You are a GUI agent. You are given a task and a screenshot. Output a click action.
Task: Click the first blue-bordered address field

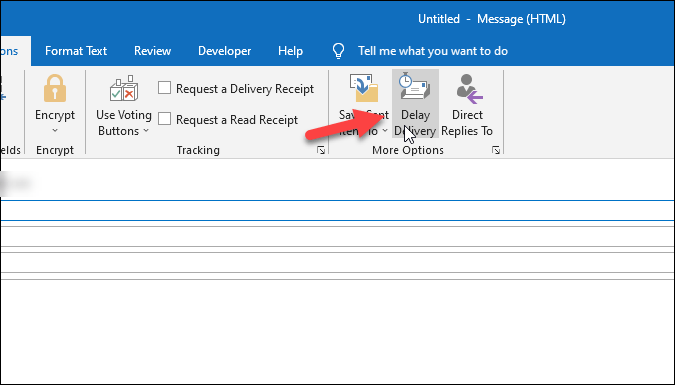[x=338, y=210]
